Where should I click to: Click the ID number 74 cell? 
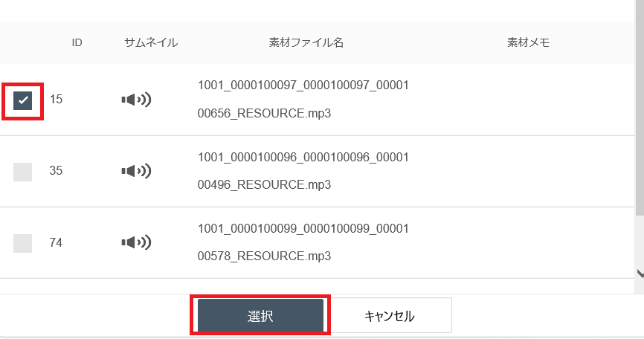click(57, 242)
